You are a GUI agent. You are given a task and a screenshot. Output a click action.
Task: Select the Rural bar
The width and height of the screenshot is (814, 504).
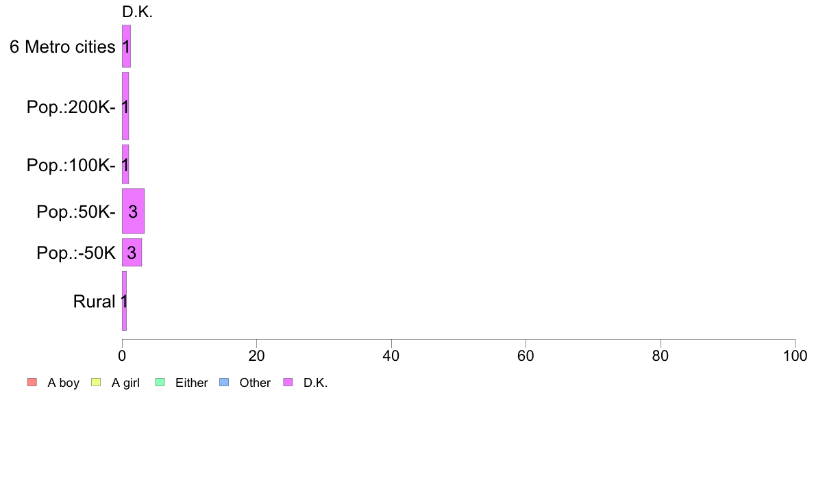click(x=124, y=301)
